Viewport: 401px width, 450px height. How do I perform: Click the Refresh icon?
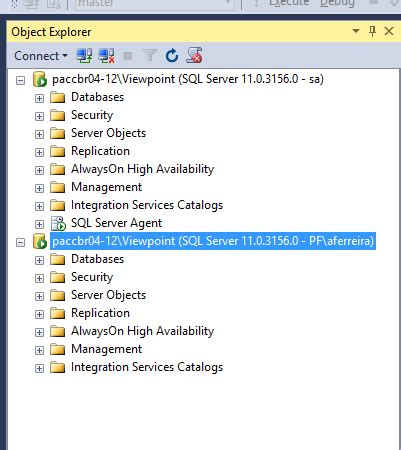coord(172,56)
